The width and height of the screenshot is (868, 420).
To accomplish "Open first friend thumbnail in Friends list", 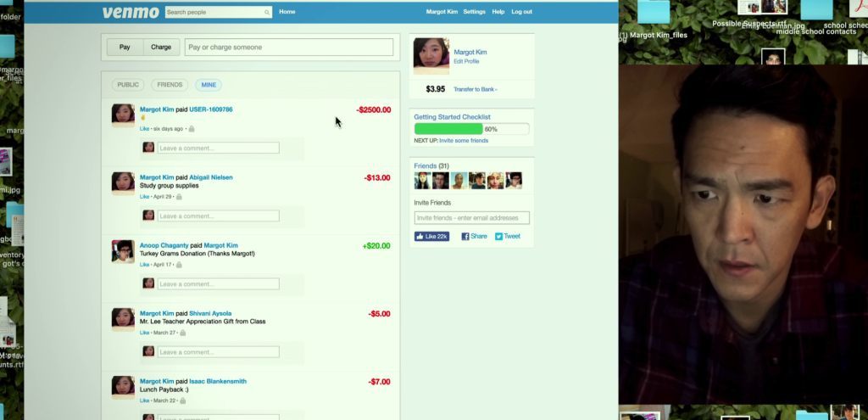I will (x=422, y=181).
